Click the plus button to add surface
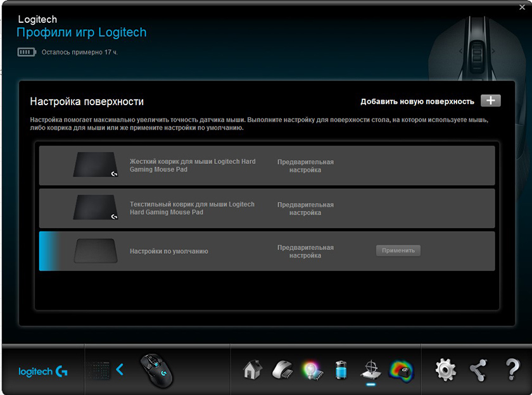Screen dimensions: 532x395 [491, 101]
